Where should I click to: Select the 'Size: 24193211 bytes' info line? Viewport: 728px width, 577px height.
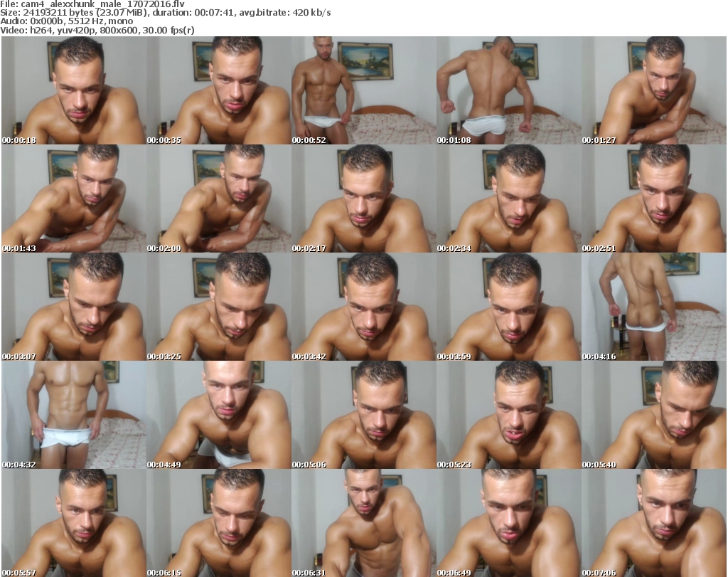point(165,13)
